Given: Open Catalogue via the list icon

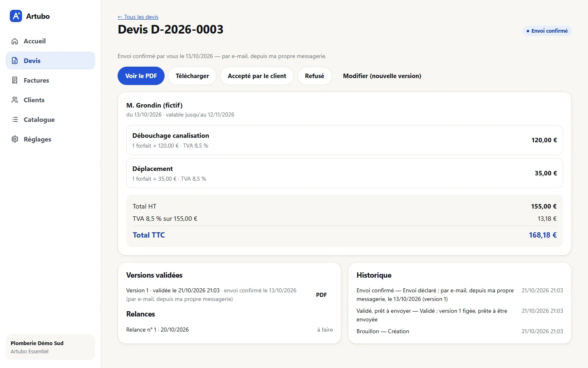Looking at the screenshot, I should coord(15,119).
